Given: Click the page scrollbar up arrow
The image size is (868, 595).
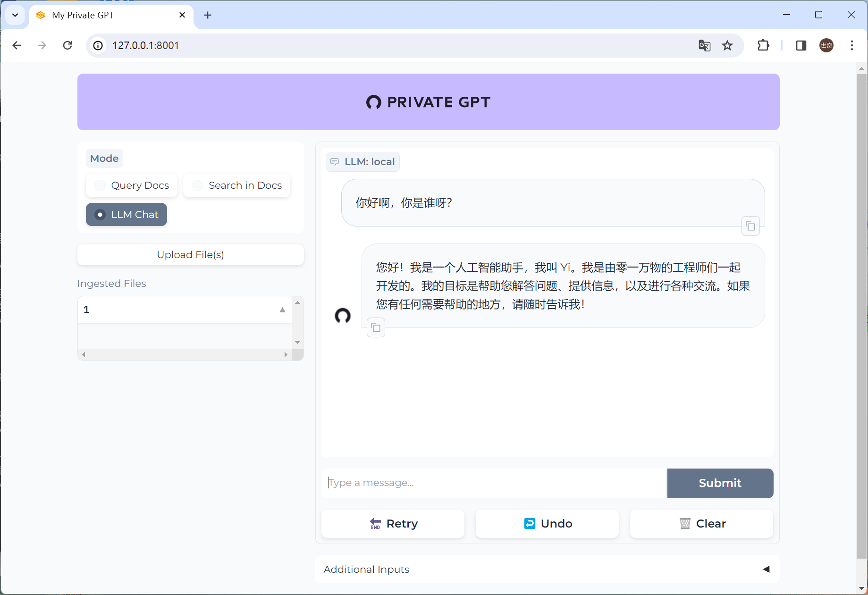Looking at the screenshot, I should tap(862, 69).
